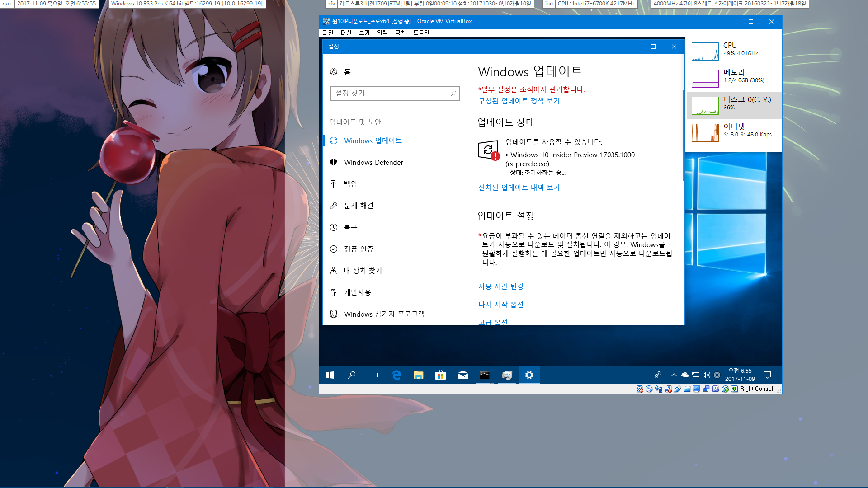Click 복구 history icon
Screen dimensions: 868x488
click(x=334, y=227)
